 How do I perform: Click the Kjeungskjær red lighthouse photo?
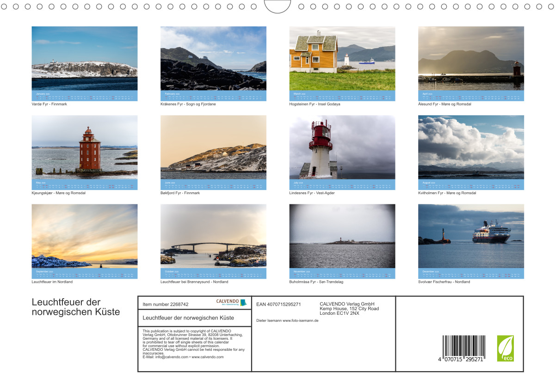pyautogui.click(x=84, y=147)
